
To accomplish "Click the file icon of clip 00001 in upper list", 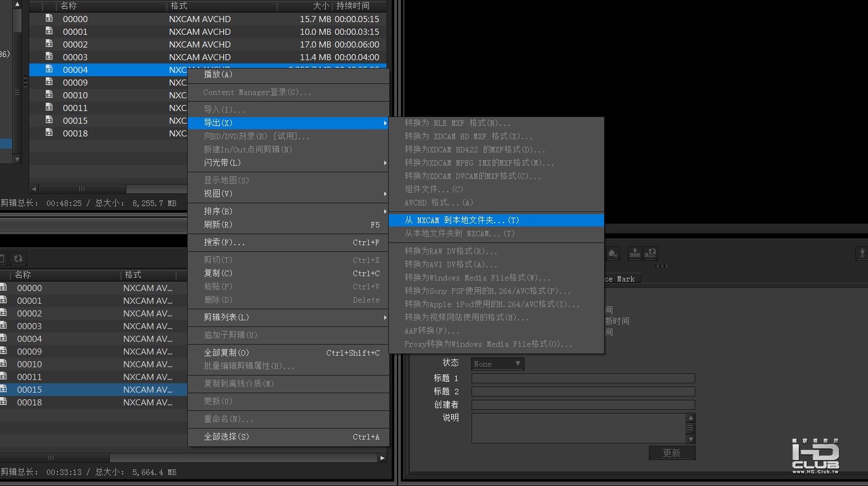I will click(49, 31).
